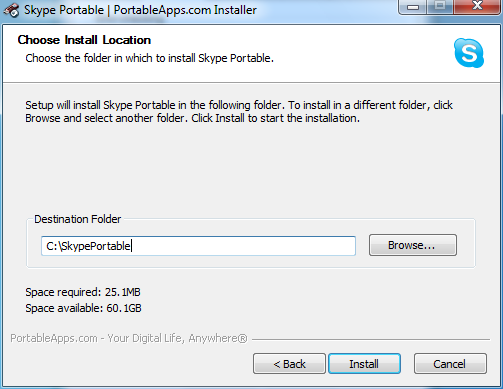503x389 pixels.
Task: Click the "Destination Folder" group label
Action: click(x=78, y=219)
